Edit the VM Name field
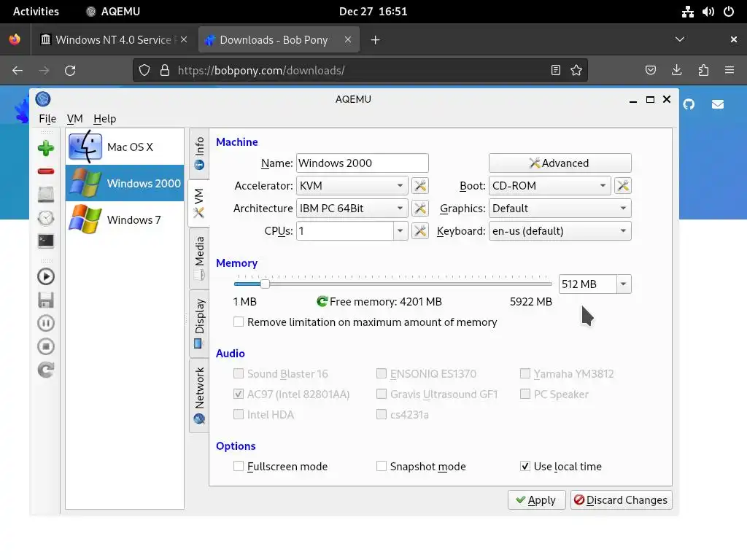This screenshot has height=560, width=747. point(362,163)
